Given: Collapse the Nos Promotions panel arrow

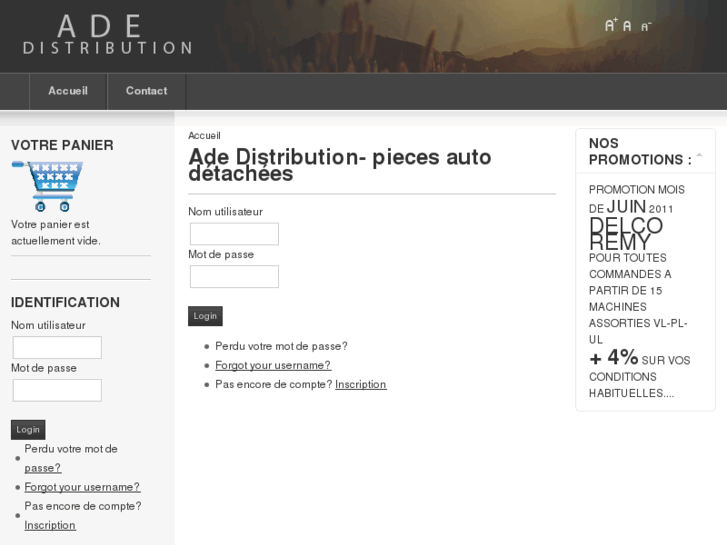Looking at the screenshot, I should pos(699,155).
